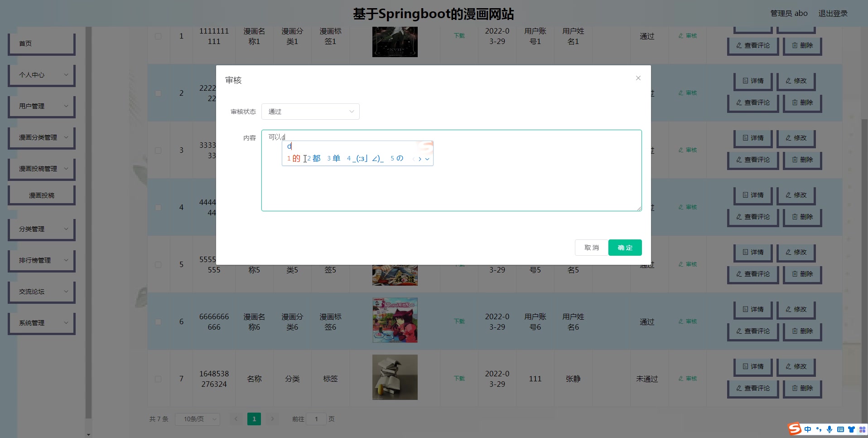Image resolution: width=868 pixels, height=438 pixels.
Task: Click the Sogou IME logo in system tray
Action: pyautogui.click(x=795, y=429)
